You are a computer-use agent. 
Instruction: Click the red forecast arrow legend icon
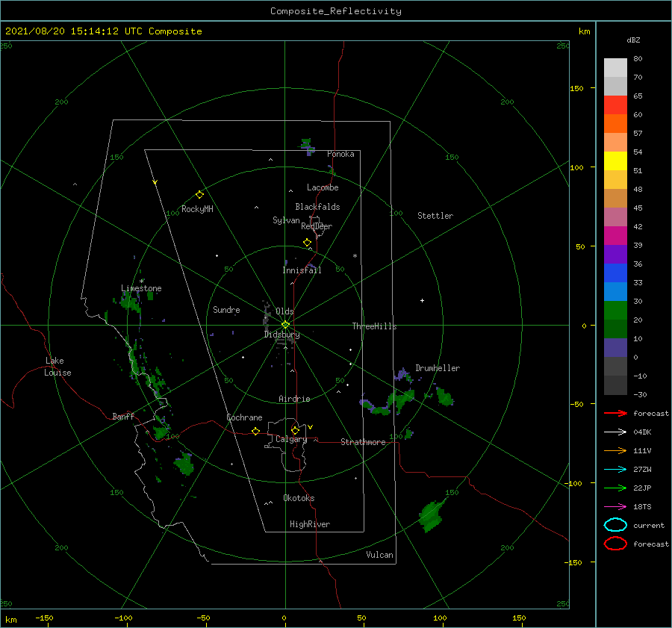[615, 413]
